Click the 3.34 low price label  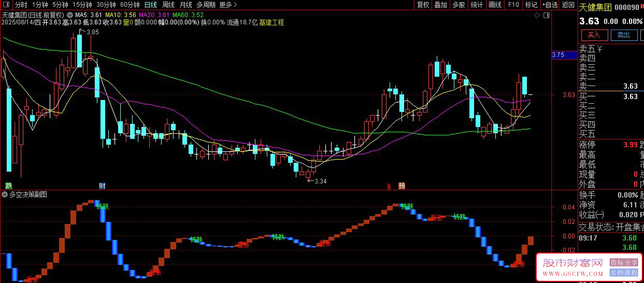(320, 181)
